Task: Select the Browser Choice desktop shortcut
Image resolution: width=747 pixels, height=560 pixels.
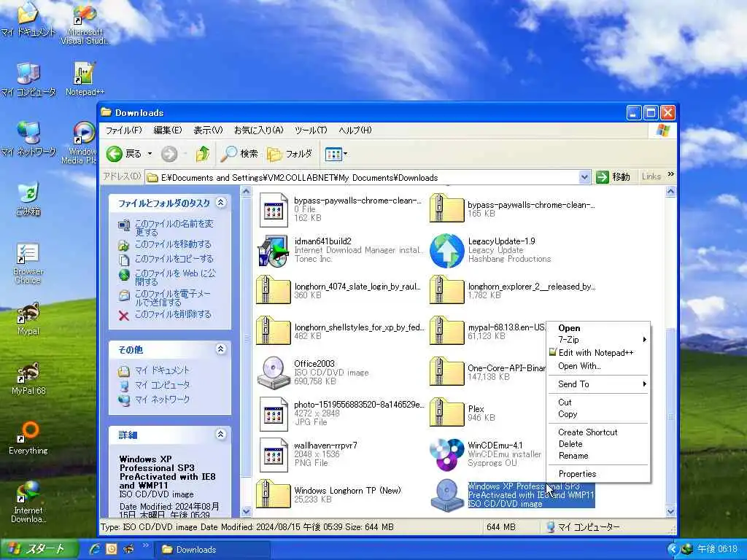Action: point(28,262)
